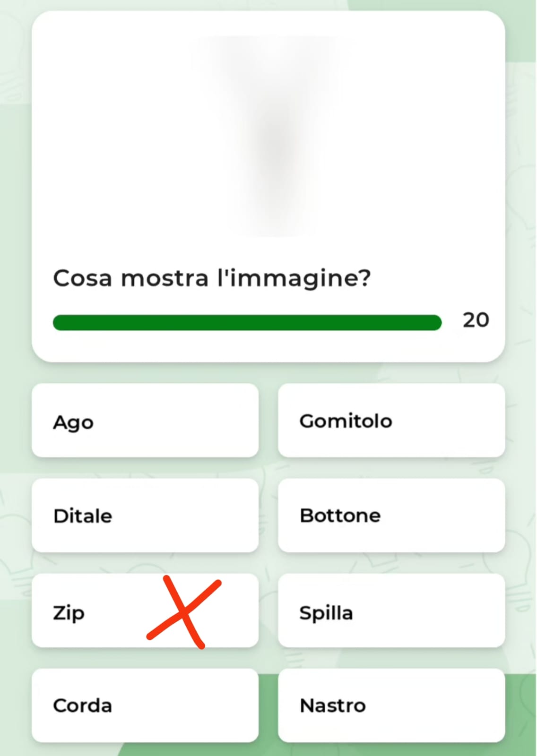Answer with the Italian word for button
This screenshot has width=537, height=756.
pos(391,515)
